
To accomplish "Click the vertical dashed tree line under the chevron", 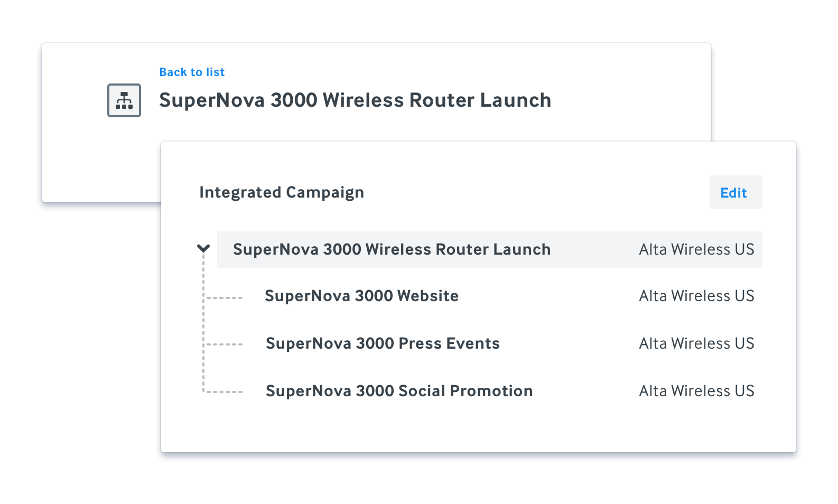I will (203, 323).
